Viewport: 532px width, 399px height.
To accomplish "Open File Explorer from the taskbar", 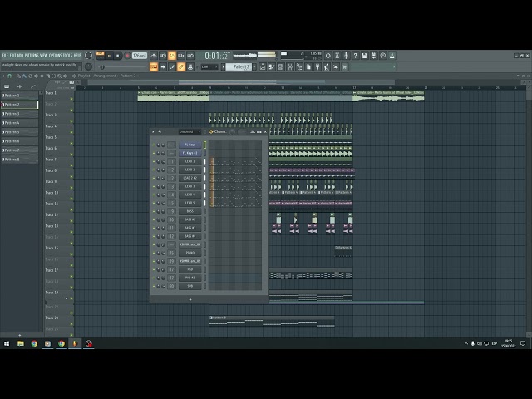I will pyautogui.click(x=21, y=343).
